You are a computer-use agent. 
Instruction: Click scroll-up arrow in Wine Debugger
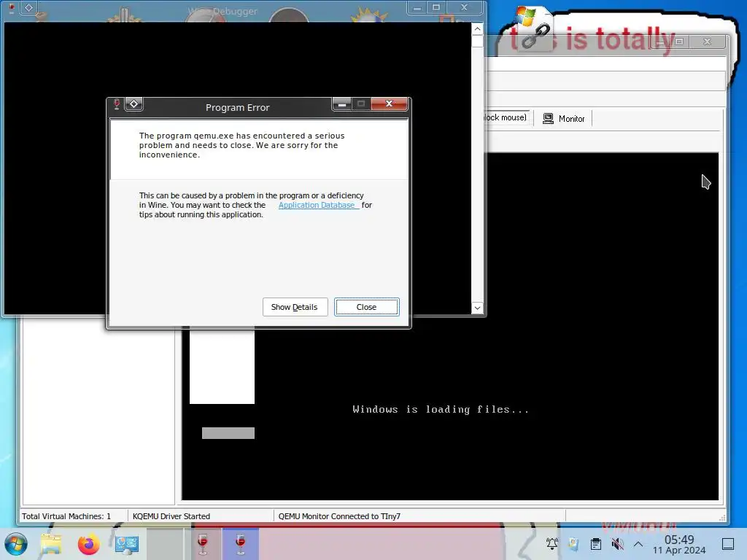[x=477, y=29]
